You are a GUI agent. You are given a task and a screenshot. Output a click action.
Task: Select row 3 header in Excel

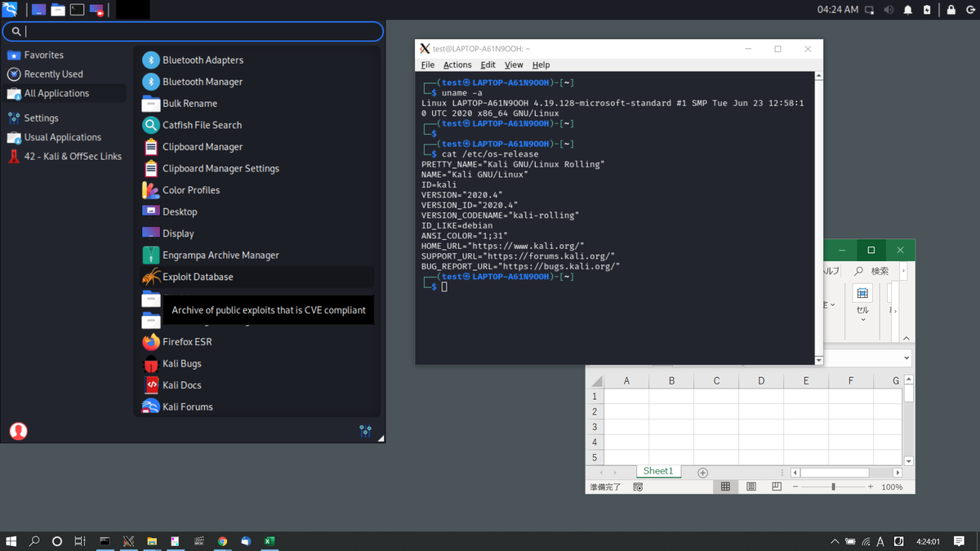coord(595,427)
